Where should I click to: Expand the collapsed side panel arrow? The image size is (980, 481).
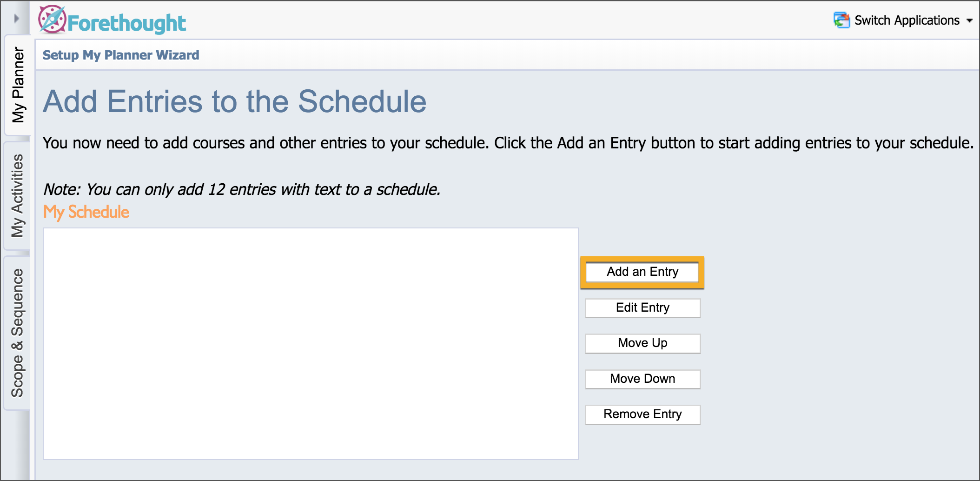tap(17, 19)
